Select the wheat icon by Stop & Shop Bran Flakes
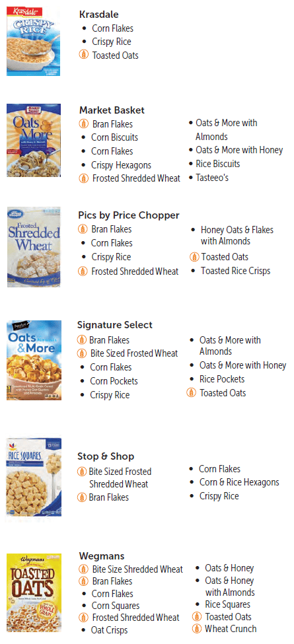294x644 pixels. click(82, 497)
